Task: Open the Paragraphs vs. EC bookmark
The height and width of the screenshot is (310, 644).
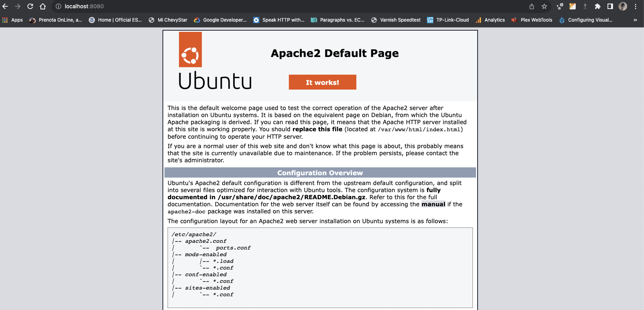Action: tap(338, 20)
